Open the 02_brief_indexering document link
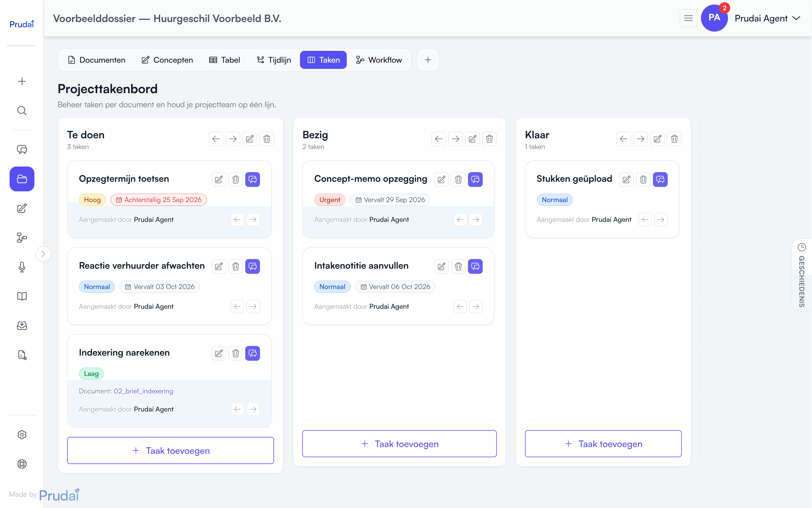This screenshot has width=812, height=508. [143, 391]
